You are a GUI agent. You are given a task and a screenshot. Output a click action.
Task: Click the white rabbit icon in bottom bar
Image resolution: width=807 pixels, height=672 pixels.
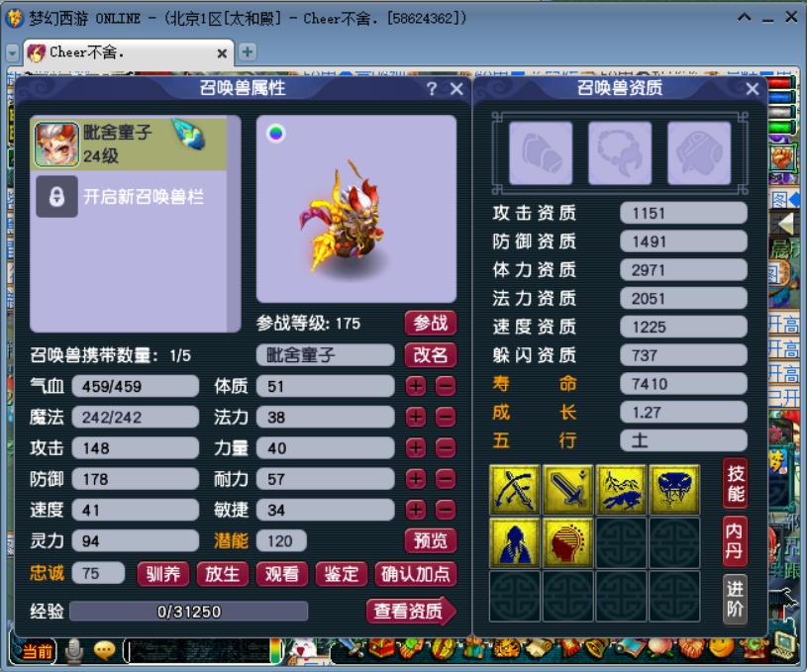(305, 649)
